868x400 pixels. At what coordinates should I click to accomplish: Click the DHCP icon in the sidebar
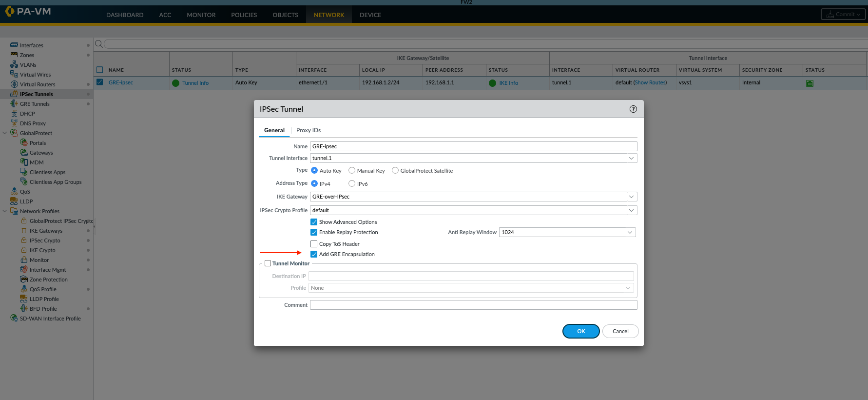[x=14, y=113]
